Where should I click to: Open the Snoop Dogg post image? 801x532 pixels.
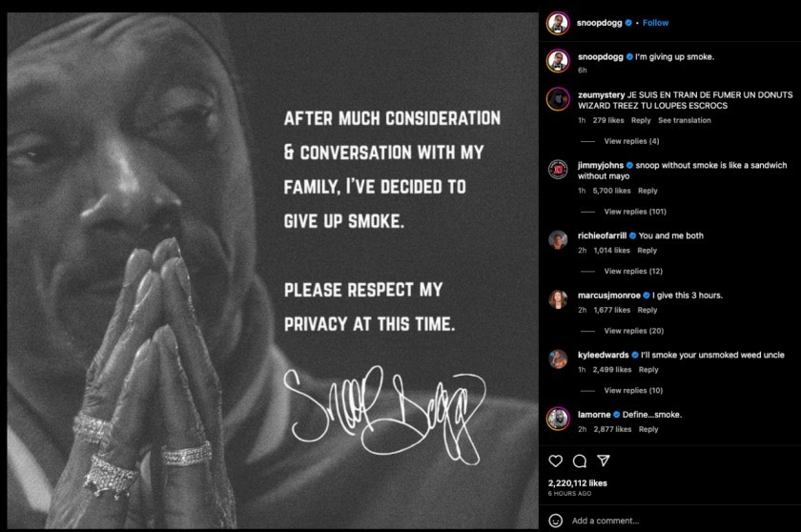pyautogui.click(x=273, y=271)
